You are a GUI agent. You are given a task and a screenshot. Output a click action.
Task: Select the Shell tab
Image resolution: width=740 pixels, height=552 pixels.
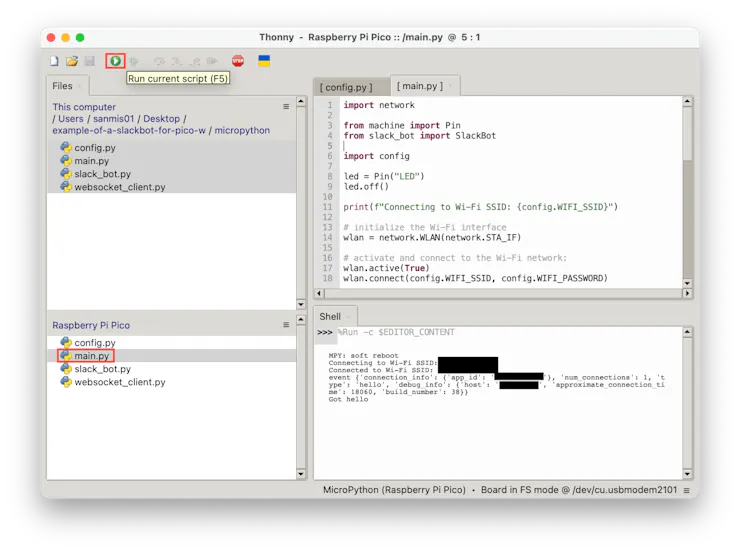point(330,316)
